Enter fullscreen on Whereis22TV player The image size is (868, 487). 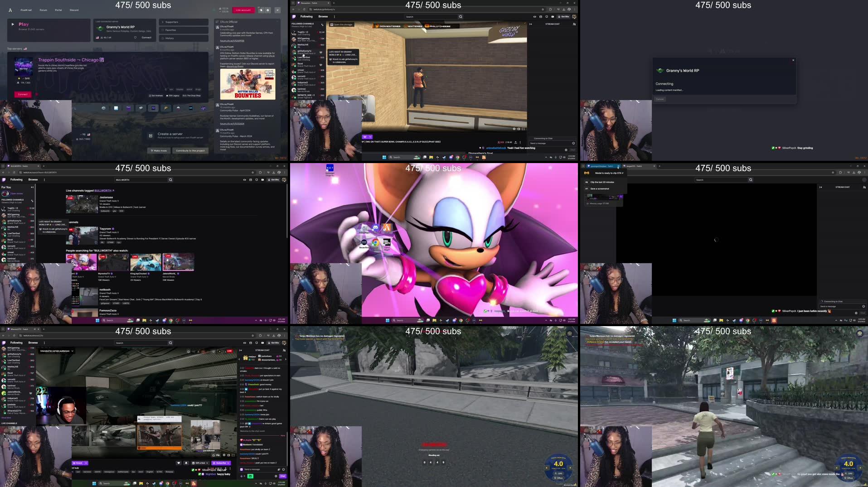pyautogui.click(x=233, y=455)
